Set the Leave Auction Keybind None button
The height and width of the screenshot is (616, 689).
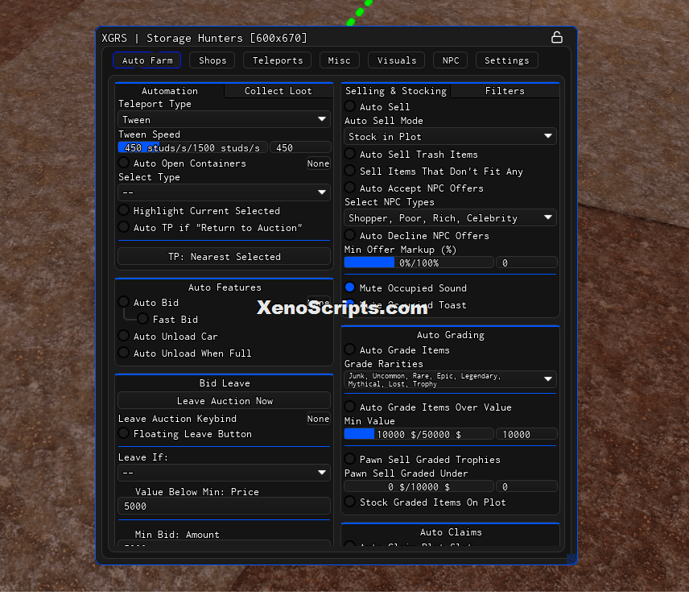click(318, 419)
